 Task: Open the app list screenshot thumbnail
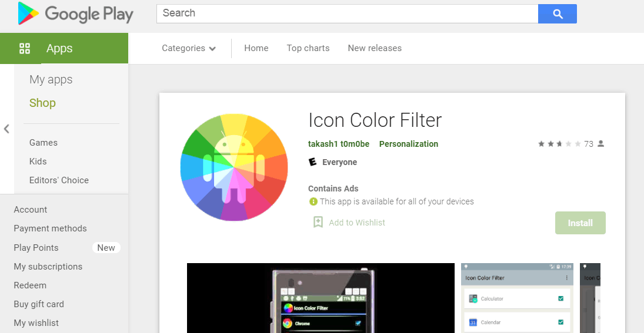pos(517,298)
